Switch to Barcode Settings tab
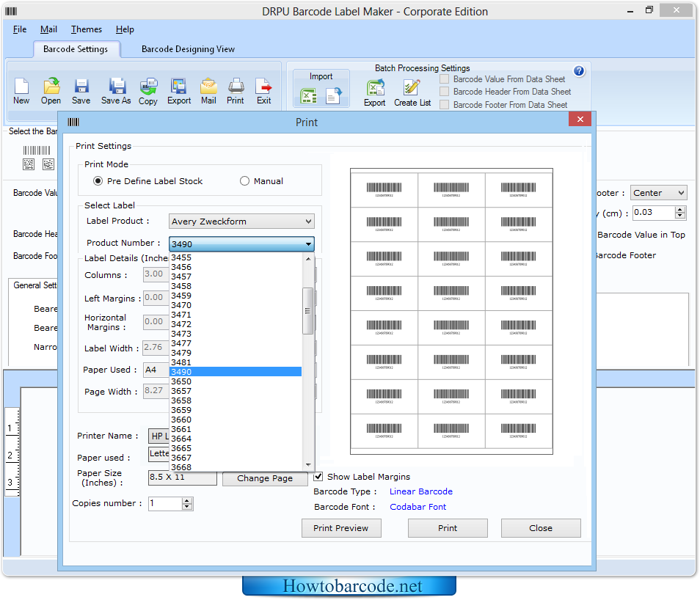Screen dimensions: 700x600 [76, 49]
